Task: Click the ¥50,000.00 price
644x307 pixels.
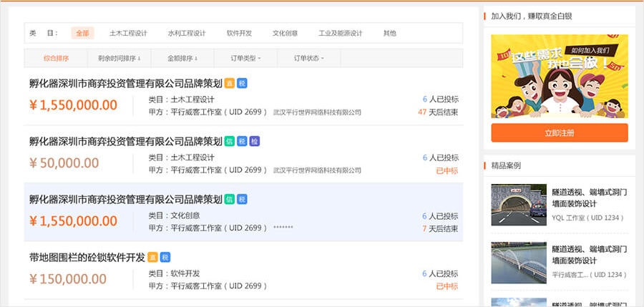Action: pos(64,163)
